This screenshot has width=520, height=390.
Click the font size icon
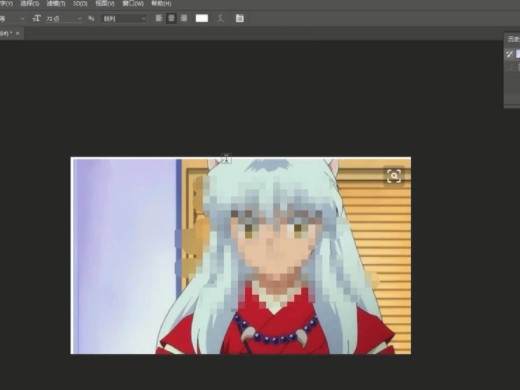[x=36, y=18]
